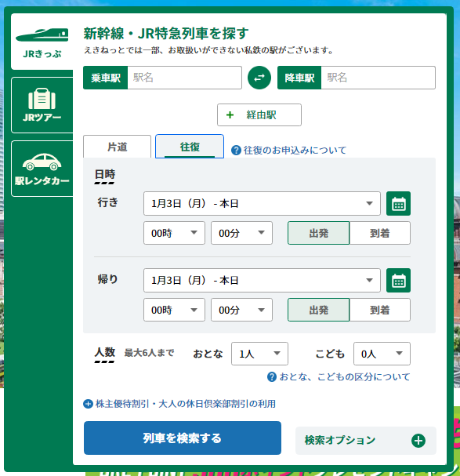Screen dimensions: 460x476
Task: Select the 往復 round-trip tab
Action: click(190, 147)
